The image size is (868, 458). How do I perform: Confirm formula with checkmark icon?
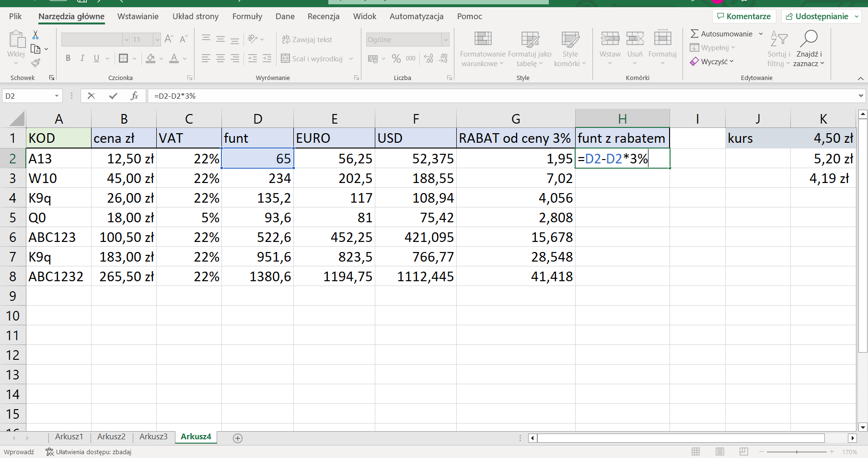click(x=113, y=96)
